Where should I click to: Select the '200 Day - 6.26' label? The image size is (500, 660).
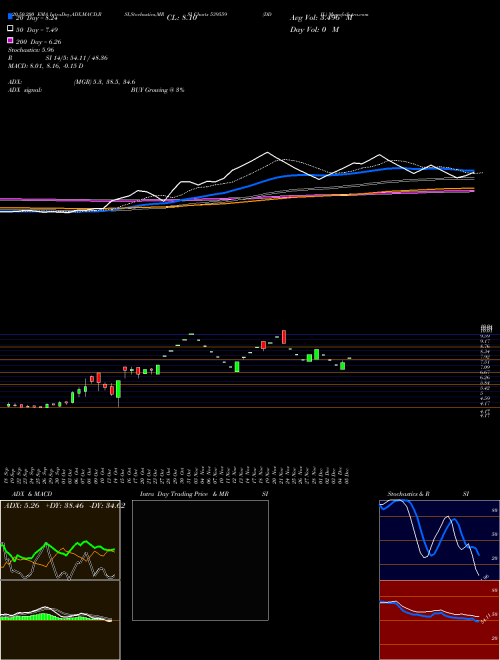(38, 42)
